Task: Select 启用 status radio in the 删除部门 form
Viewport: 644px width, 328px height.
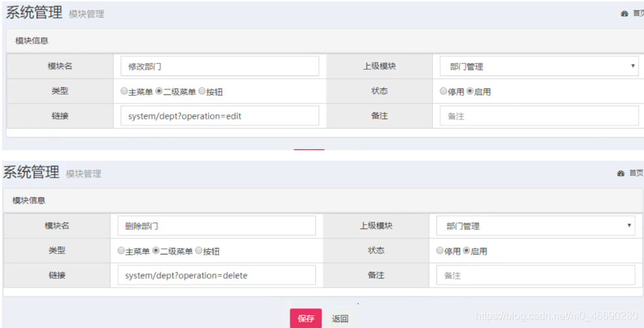Action: click(466, 251)
